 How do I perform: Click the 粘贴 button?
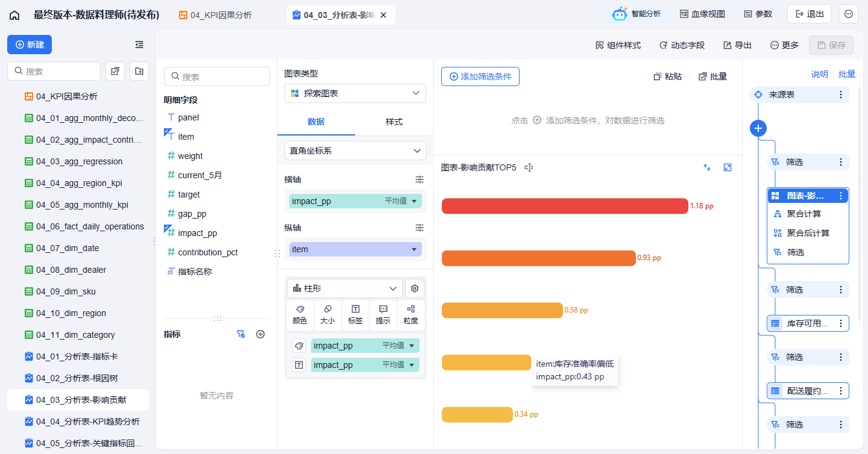pyautogui.click(x=668, y=76)
